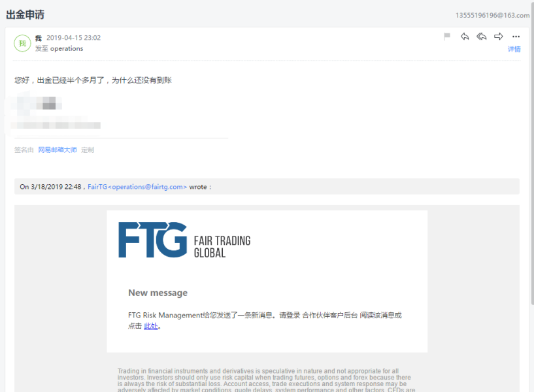Open FairTG operations@fairtg.com sender link

pos(137,187)
